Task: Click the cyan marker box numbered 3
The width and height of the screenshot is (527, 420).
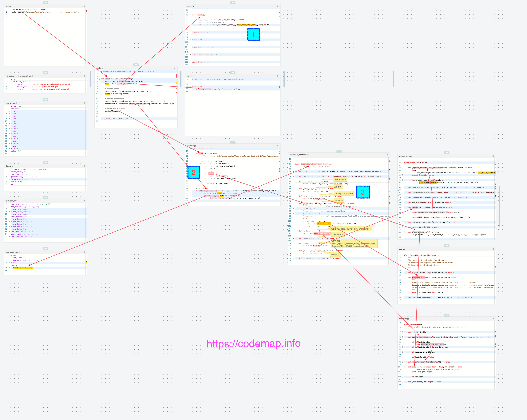Action: [363, 192]
